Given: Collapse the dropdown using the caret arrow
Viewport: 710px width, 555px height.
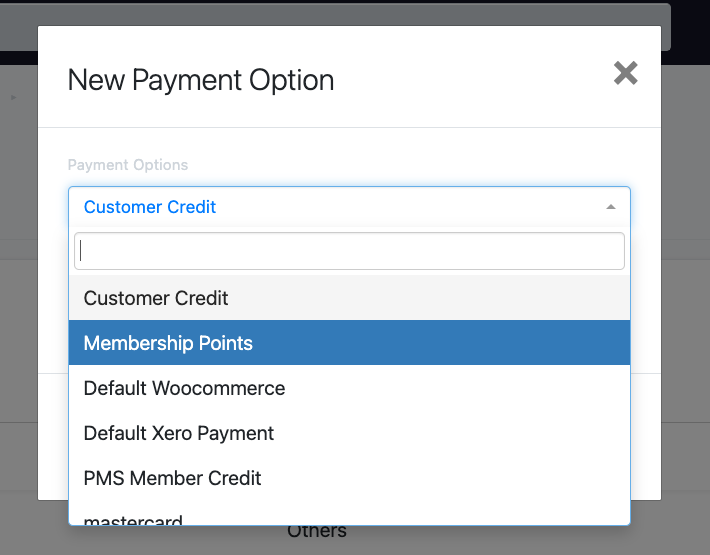Looking at the screenshot, I should [610, 207].
